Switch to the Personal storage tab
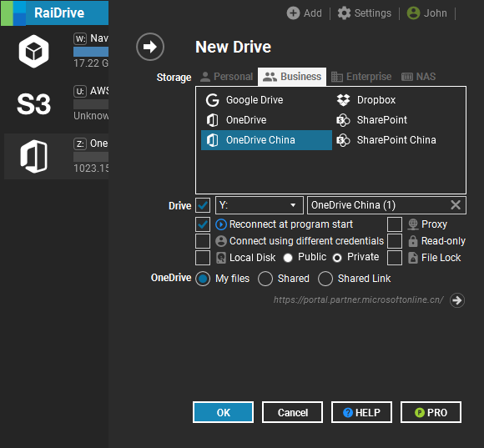484x448 pixels. (226, 77)
